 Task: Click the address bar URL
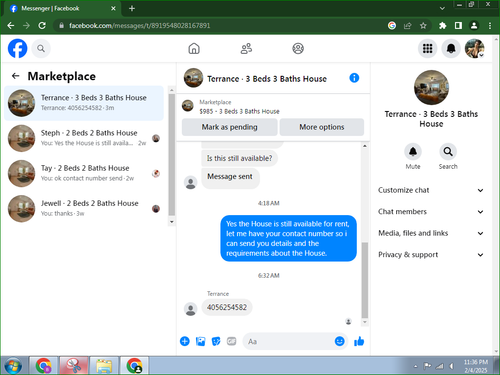[x=140, y=25]
